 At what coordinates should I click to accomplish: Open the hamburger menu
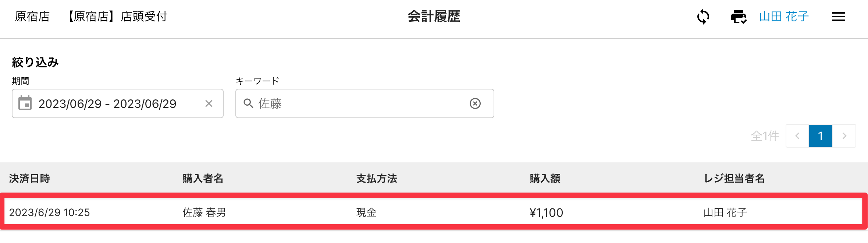click(838, 17)
